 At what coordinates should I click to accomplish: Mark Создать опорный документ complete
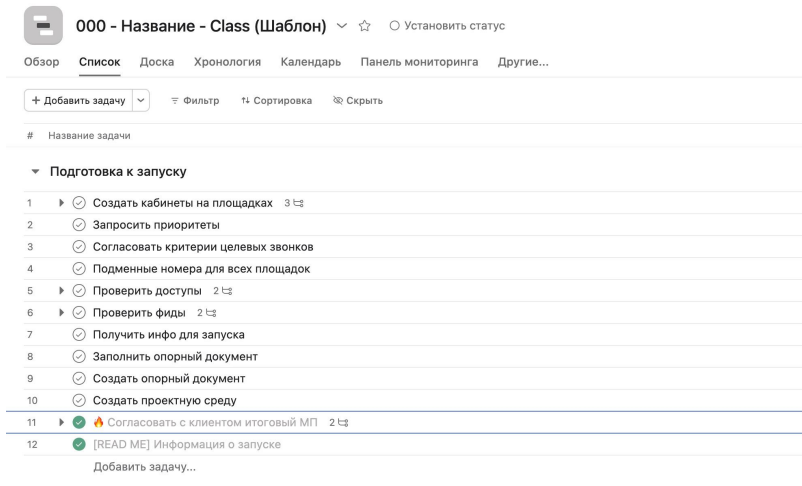tap(79, 379)
